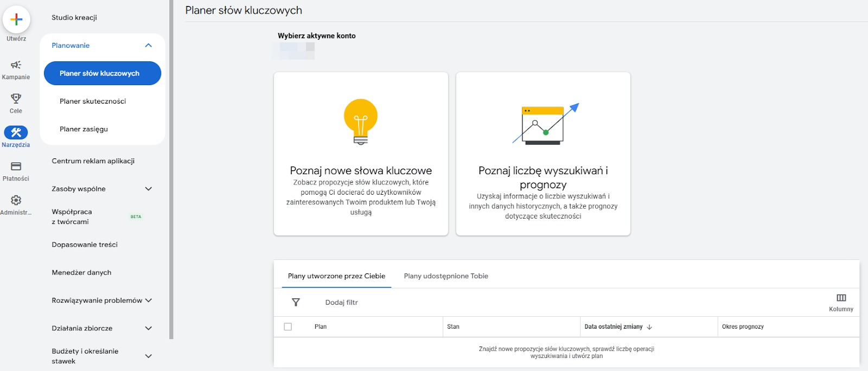Click the filter funnel icon
Viewport: 868px width, 371px height.
pos(296,302)
